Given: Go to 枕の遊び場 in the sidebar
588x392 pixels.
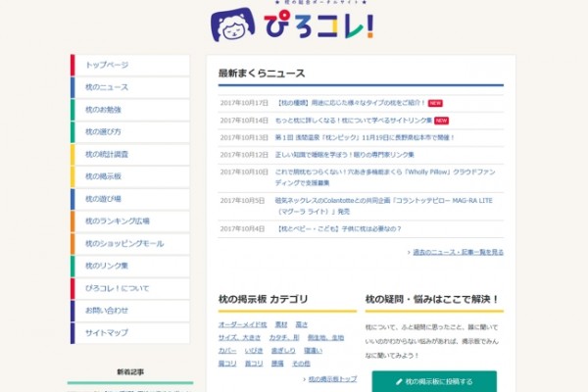Looking at the screenshot, I should click(130, 199).
